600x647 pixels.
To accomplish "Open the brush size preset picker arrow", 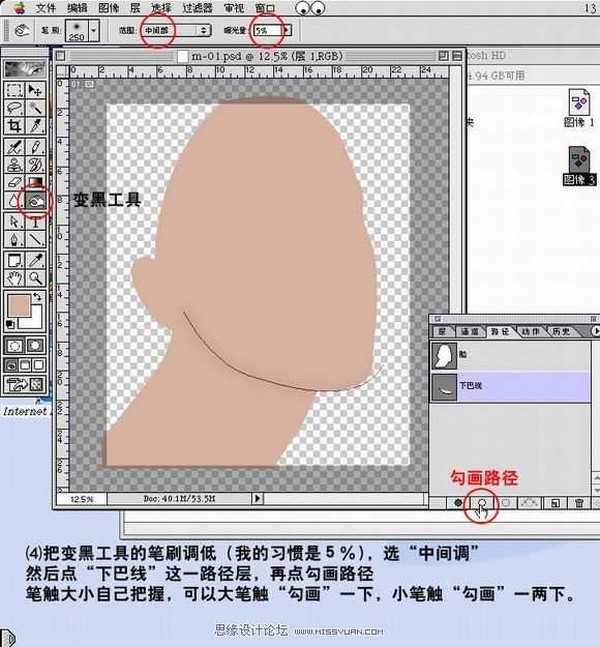I will pyautogui.click(x=93, y=32).
